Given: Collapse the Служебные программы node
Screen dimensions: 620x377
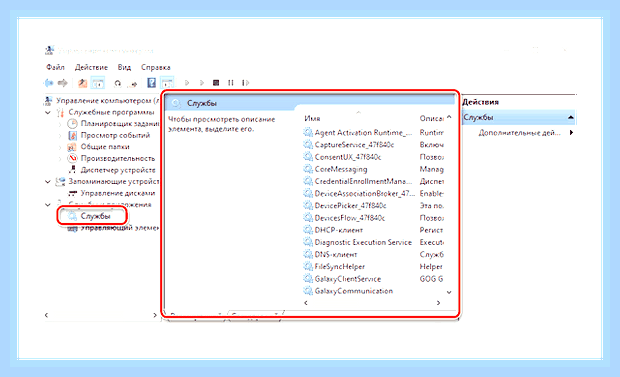Looking at the screenshot, I should click(x=48, y=112).
